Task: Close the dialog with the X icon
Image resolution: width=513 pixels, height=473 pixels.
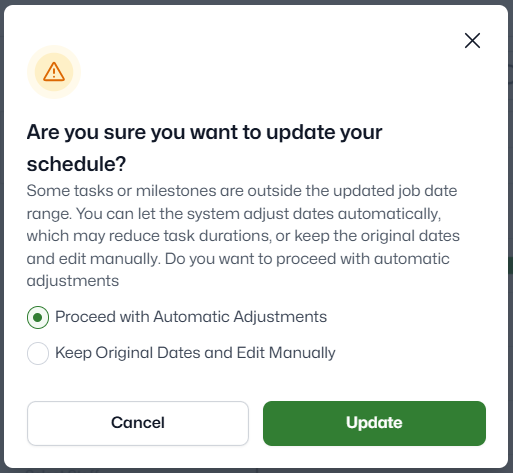Action: 472,41
